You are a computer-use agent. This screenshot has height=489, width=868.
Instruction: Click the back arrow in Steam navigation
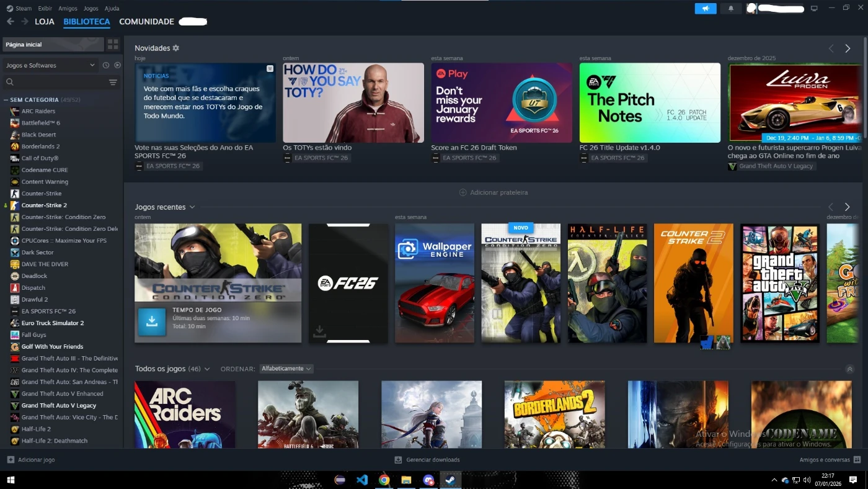(x=11, y=22)
